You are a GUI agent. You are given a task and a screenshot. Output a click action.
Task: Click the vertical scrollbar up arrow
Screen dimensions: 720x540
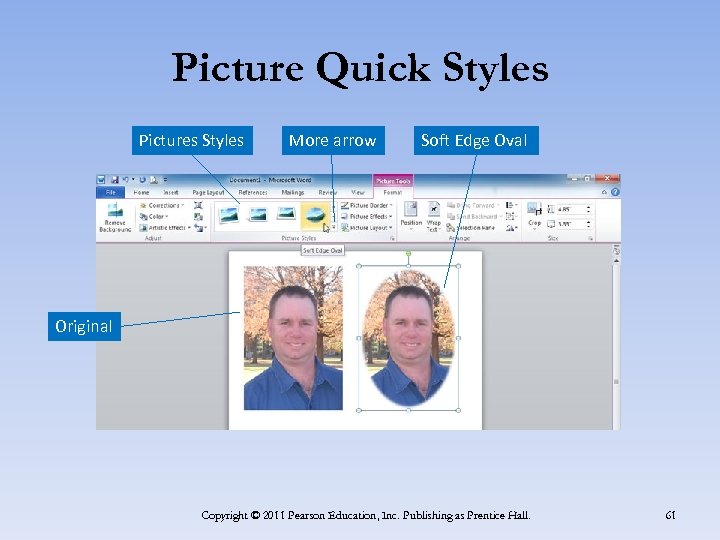point(616,261)
